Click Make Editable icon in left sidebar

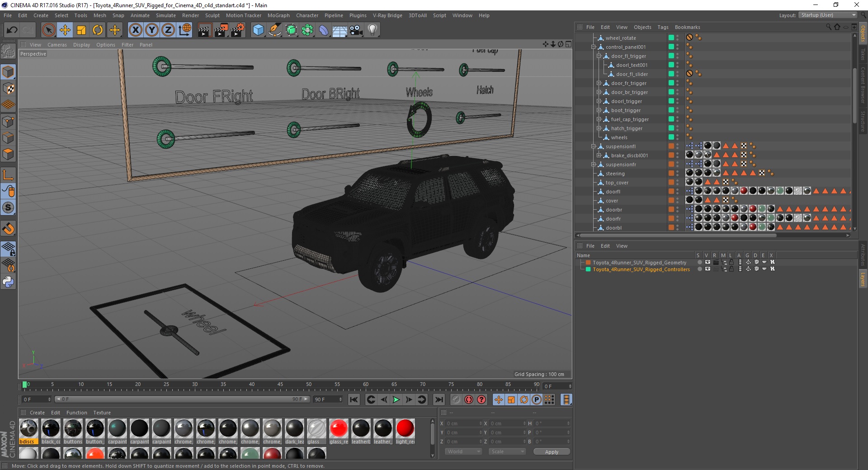[x=8, y=51]
